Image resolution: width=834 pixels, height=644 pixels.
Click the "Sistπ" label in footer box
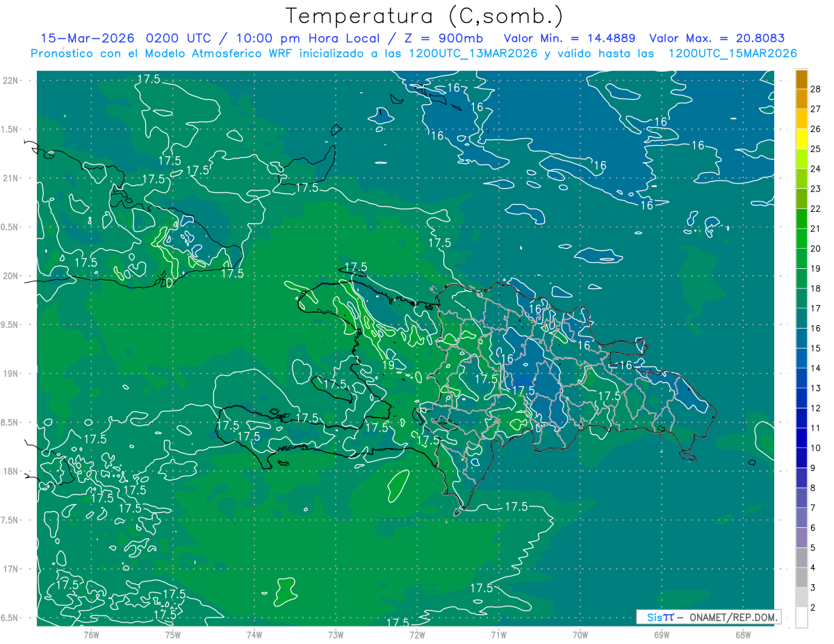[x=660, y=617]
